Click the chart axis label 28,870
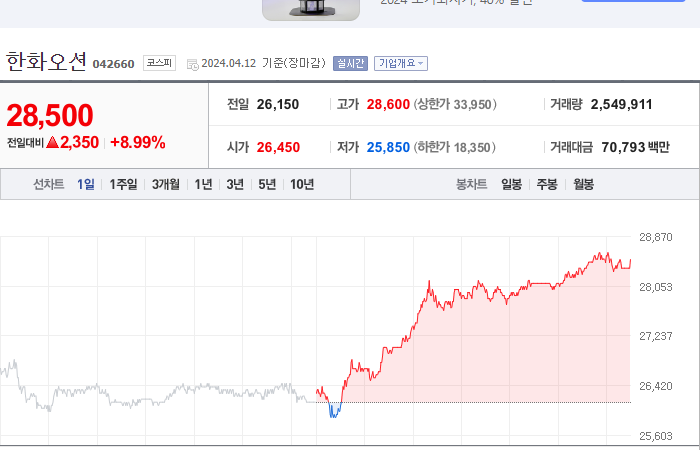Image resolution: width=700 pixels, height=450 pixels. [x=655, y=237]
